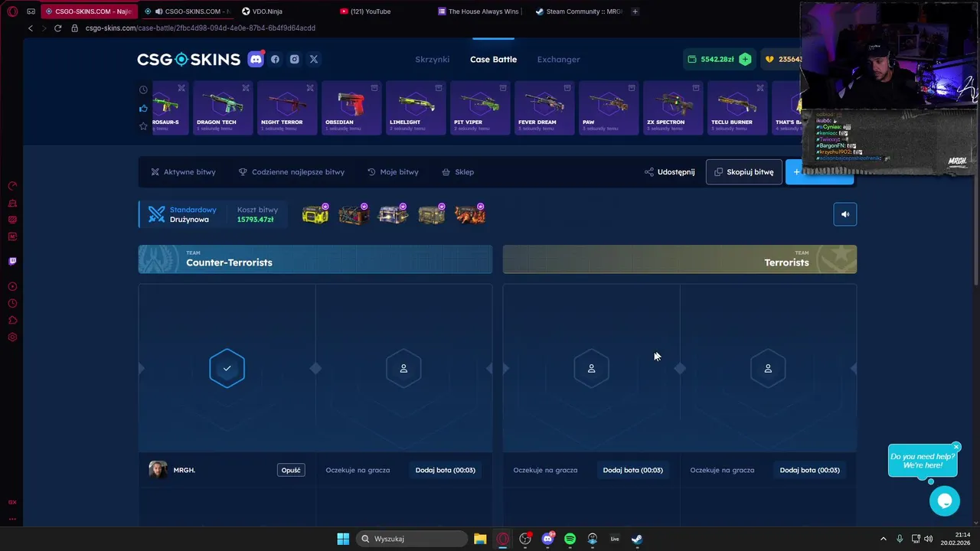This screenshot has height=551, width=980.
Task: Click the fifth fiery case icon
Action: point(470,215)
